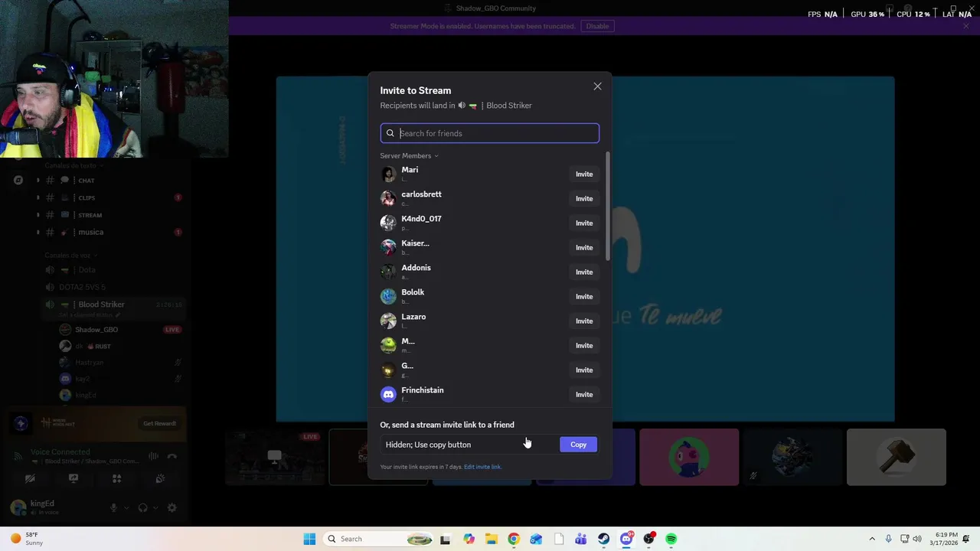980x551 pixels.
Task: Invite carlosbrett to the stream
Action: click(584, 198)
